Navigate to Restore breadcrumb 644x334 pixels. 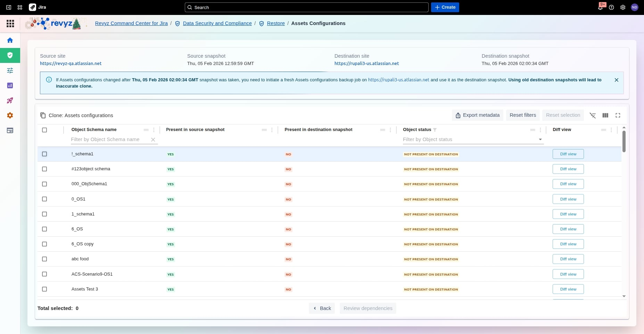pos(276,23)
